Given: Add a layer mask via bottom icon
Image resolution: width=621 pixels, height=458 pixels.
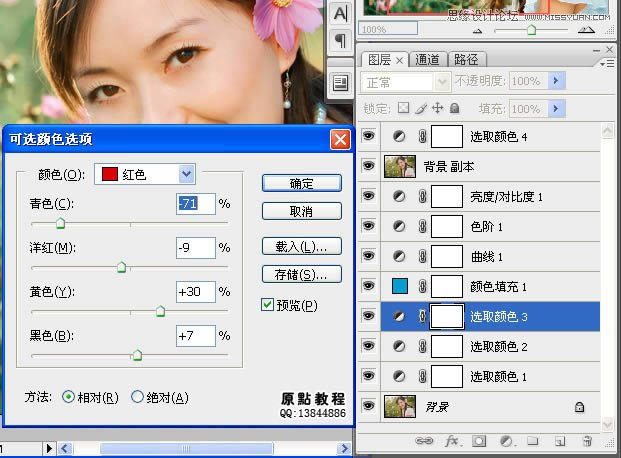Looking at the screenshot, I should (x=479, y=440).
